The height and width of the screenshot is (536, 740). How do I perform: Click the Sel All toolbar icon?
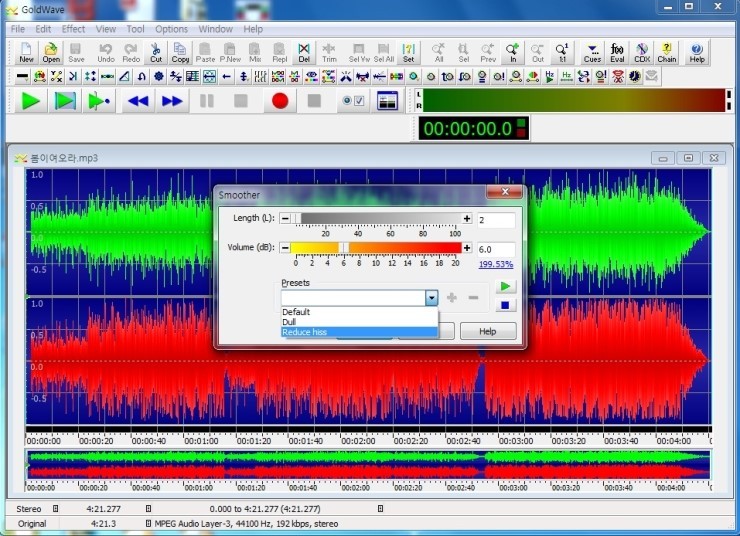[x=384, y=52]
